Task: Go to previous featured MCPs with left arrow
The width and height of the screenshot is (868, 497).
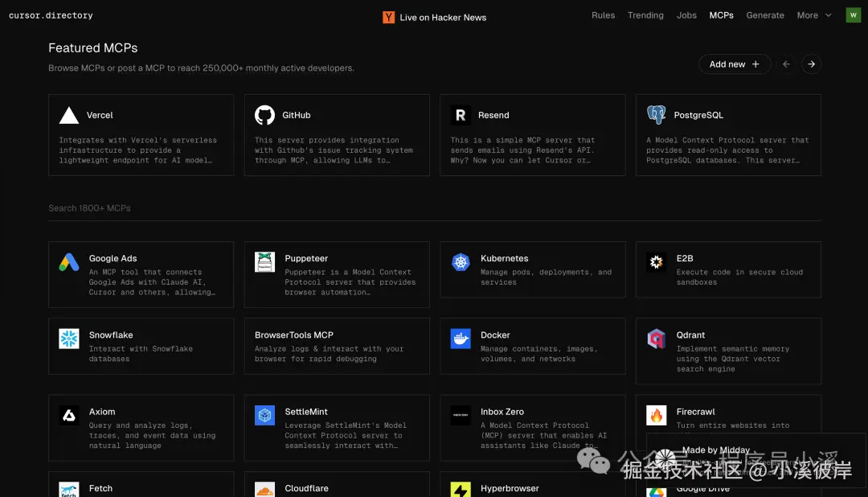Action: [786, 64]
